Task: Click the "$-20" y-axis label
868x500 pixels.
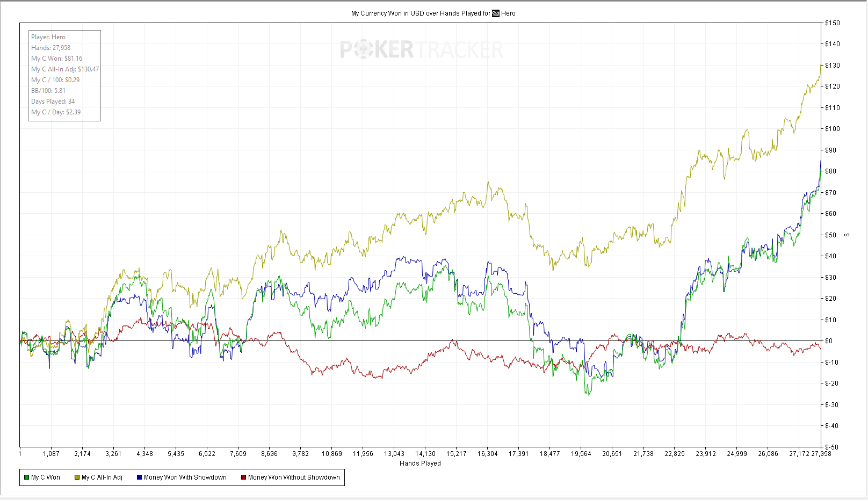Action: click(832, 383)
